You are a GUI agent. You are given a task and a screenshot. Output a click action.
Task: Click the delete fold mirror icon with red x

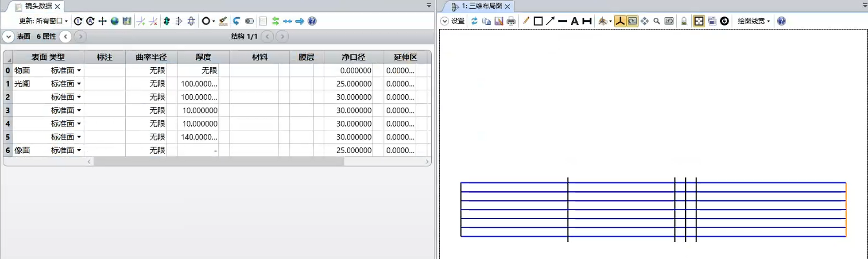(x=153, y=21)
